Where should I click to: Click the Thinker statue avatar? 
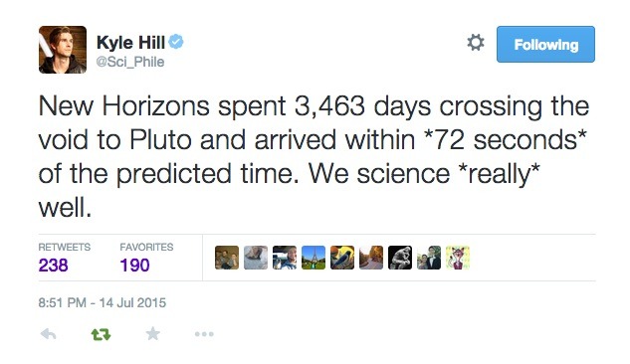(400, 258)
